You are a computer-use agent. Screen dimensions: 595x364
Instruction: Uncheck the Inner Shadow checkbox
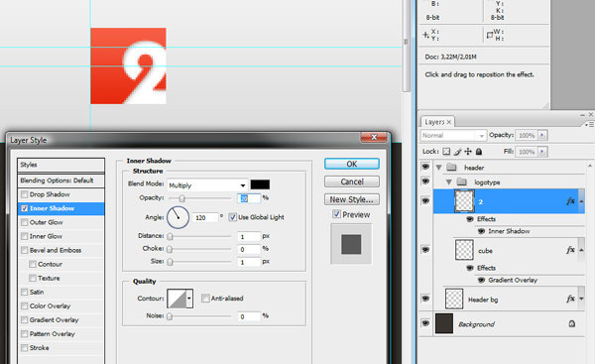pyautogui.click(x=24, y=208)
